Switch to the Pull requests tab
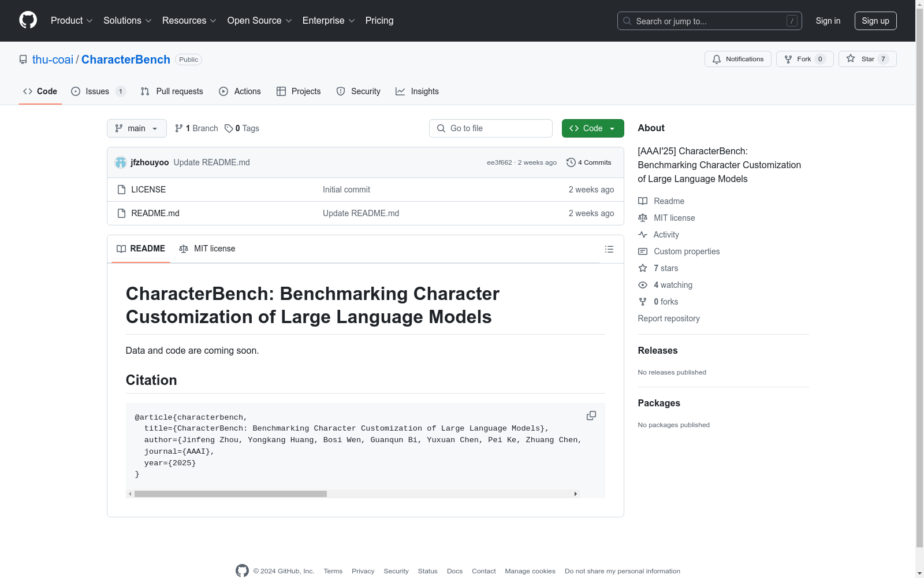This screenshot has width=924, height=578. (172, 91)
